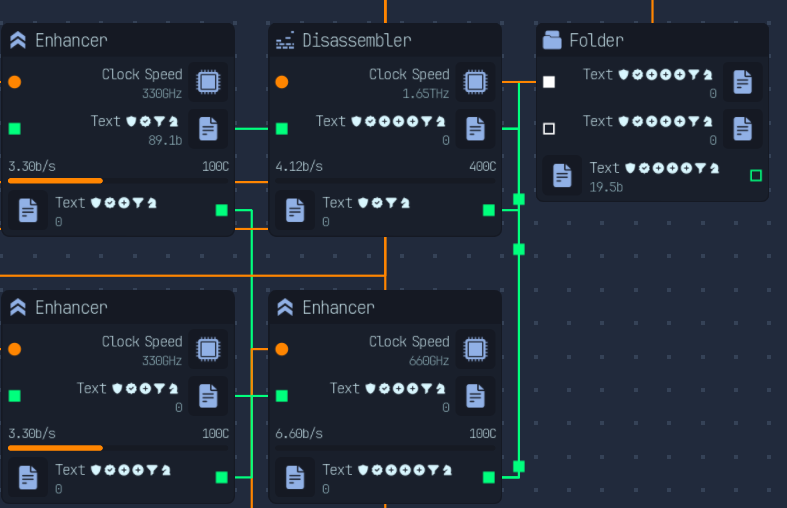The image size is (787, 508).
Task: Click the second Text input document icon in Folder
Action: 742,129
